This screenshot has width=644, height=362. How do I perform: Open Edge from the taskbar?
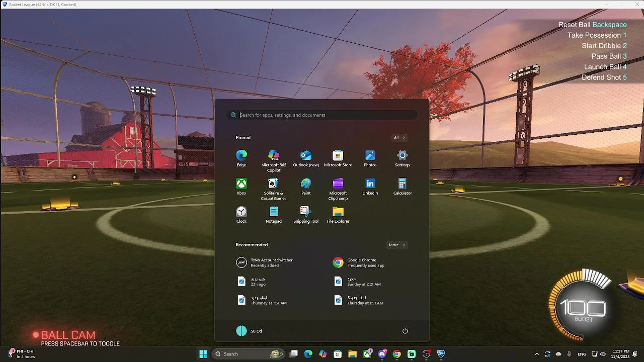pyautogui.click(x=308, y=354)
